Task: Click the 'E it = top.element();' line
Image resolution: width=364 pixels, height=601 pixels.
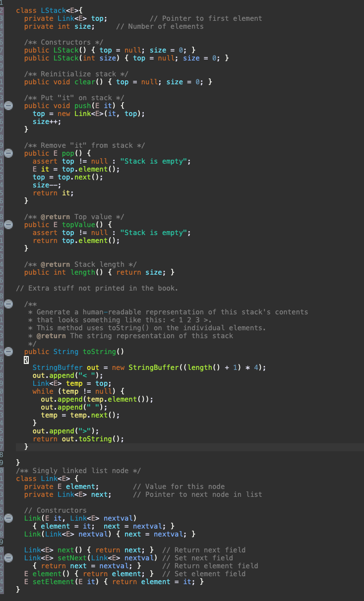Action: 76,169
